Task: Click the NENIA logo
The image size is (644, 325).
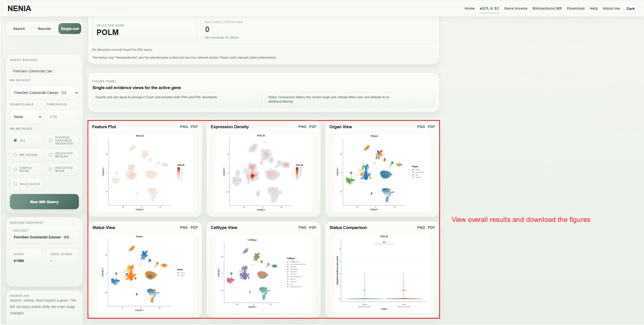Action: coord(19,8)
